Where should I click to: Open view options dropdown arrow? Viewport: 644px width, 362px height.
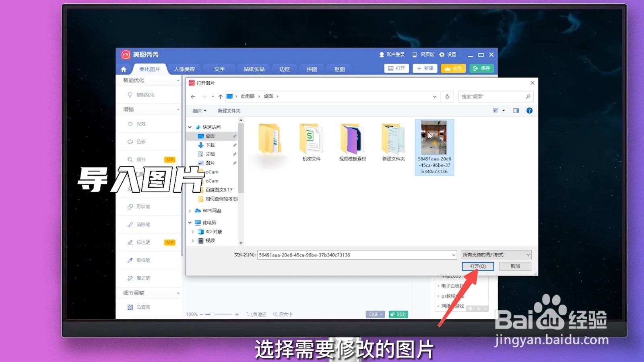click(504, 111)
